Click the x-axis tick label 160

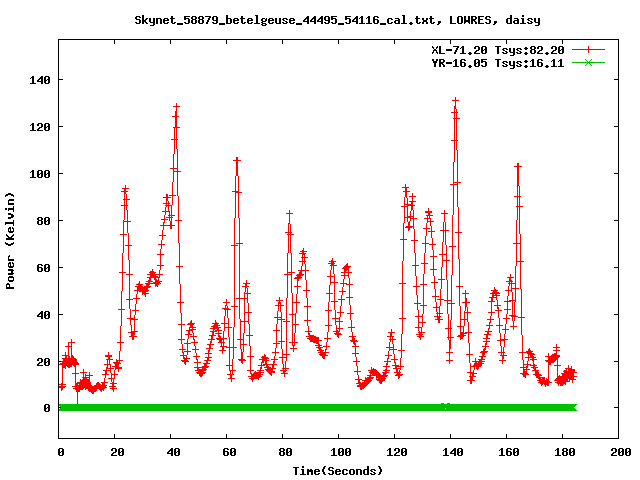coord(509,452)
